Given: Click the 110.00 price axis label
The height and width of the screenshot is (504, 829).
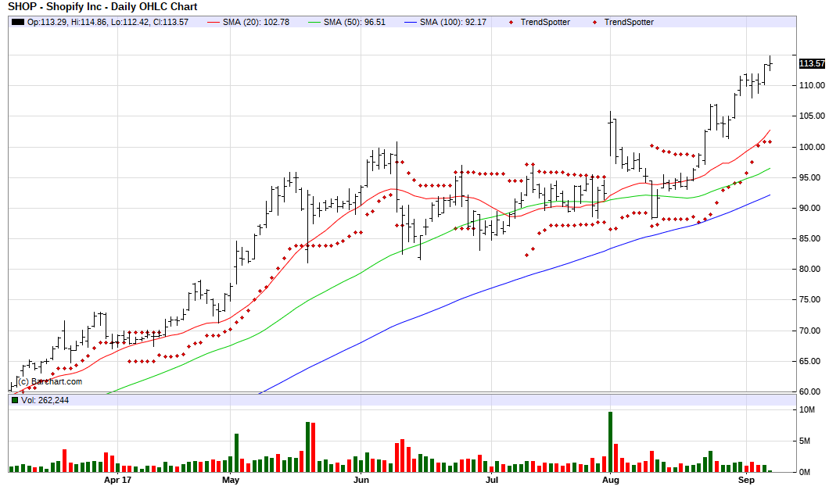Looking at the screenshot, I should point(812,85).
